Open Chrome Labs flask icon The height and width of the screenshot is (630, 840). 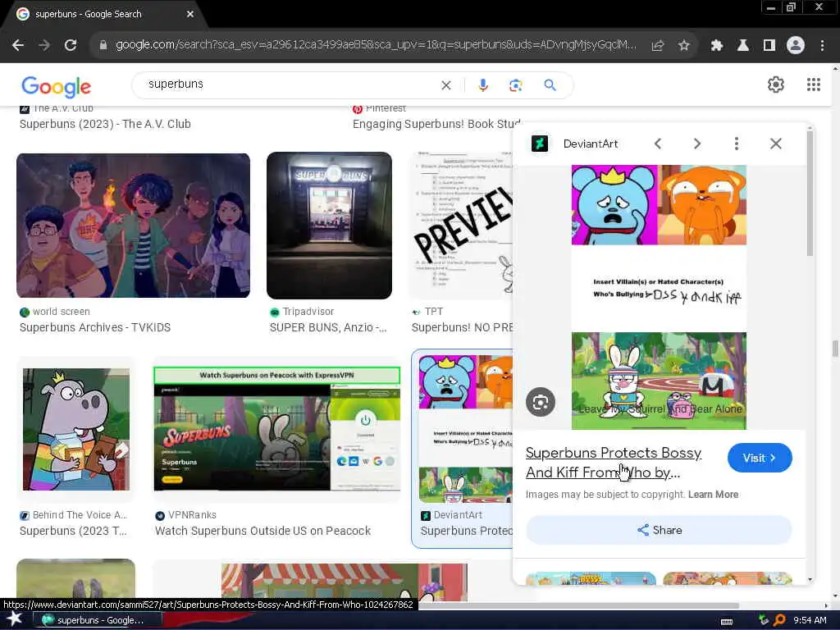coord(742,46)
